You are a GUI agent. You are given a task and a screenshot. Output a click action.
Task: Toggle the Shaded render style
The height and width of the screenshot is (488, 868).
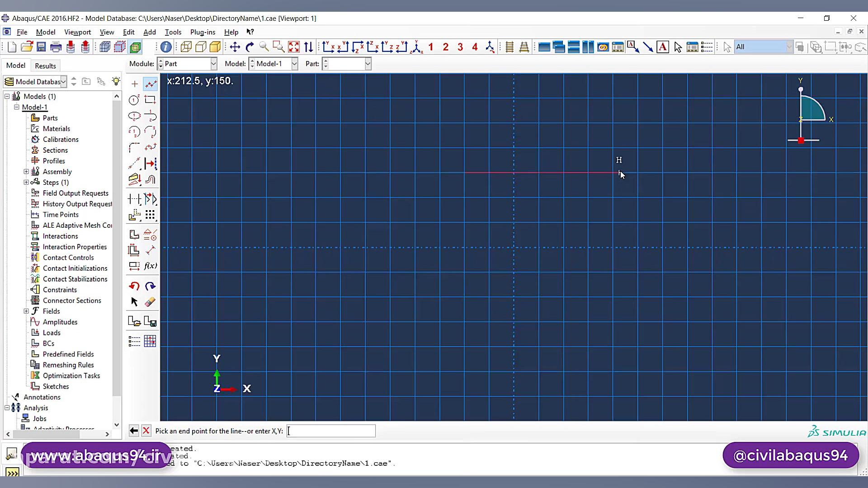(215, 47)
